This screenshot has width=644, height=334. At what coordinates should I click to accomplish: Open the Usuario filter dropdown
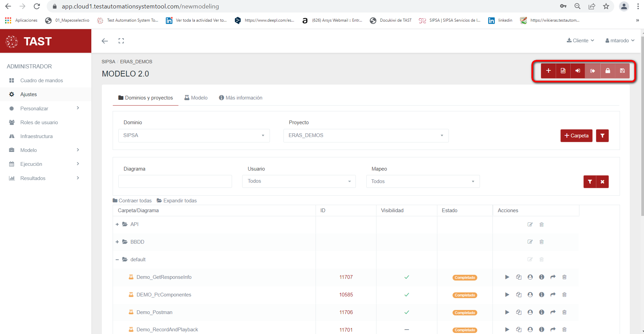299,181
